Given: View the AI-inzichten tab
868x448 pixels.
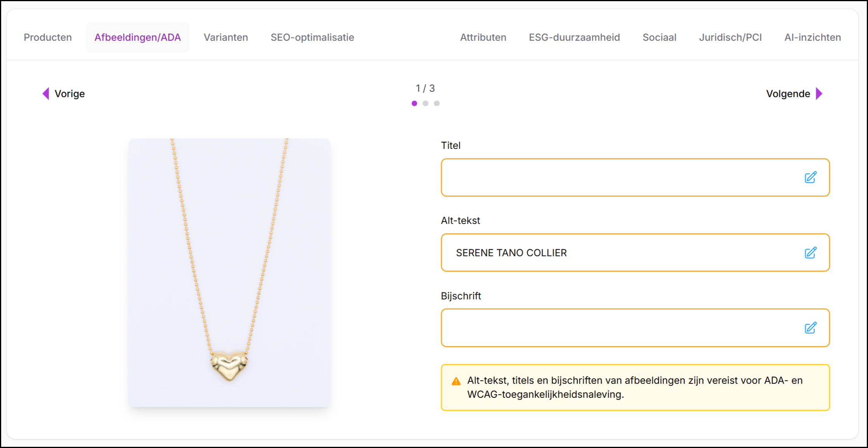Looking at the screenshot, I should (812, 37).
